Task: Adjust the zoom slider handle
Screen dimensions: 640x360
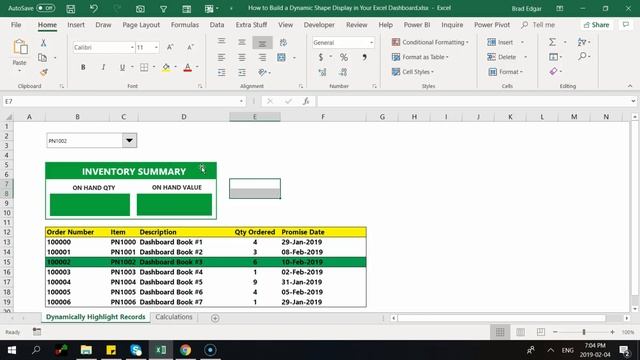Action: pyautogui.click(x=584, y=332)
